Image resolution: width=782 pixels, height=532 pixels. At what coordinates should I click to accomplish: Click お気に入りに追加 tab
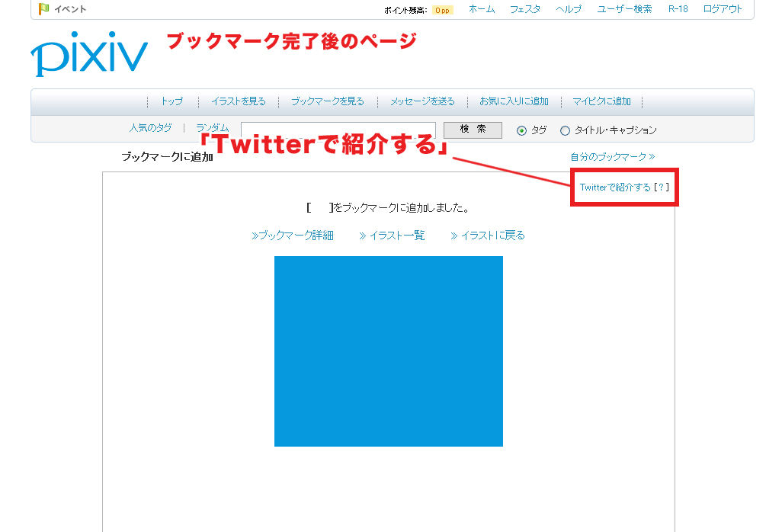point(514,101)
